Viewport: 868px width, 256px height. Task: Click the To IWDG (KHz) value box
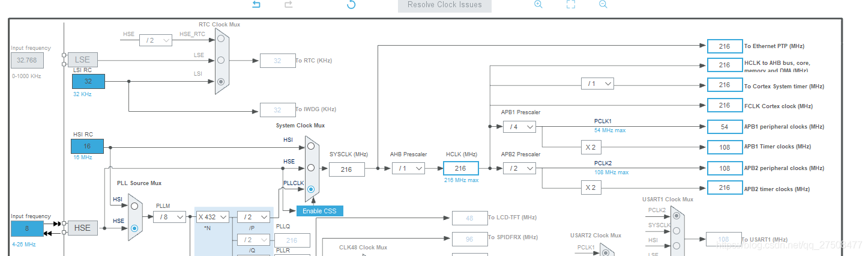tap(277, 110)
